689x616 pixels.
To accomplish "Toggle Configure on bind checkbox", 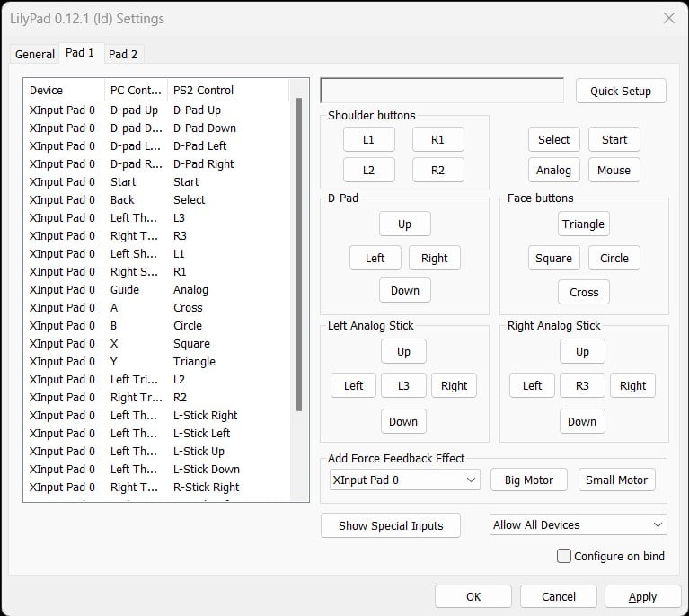I will click(564, 556).
